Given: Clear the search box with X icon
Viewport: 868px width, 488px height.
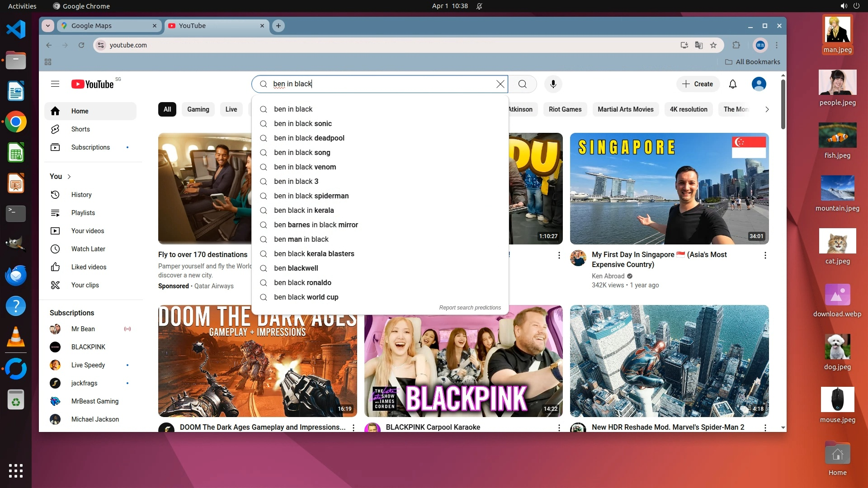Looking at the screenshot, I should point(500,84).
